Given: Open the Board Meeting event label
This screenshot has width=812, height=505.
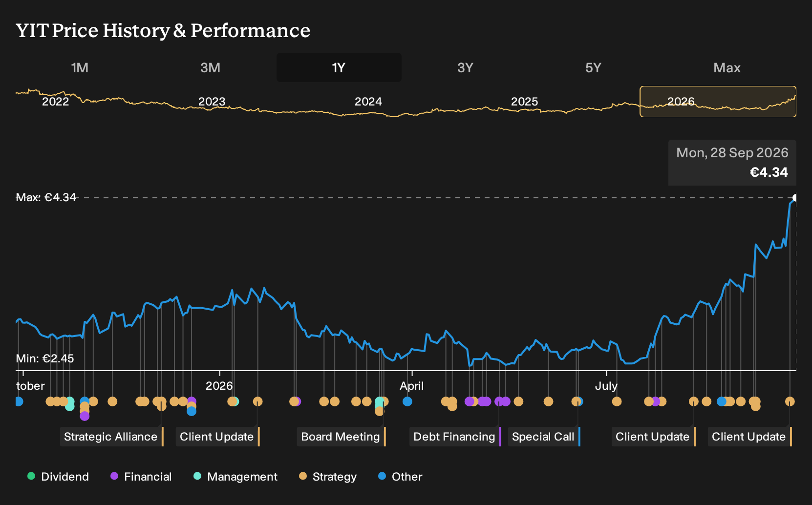Looking at the screenshot, I should pos(341,437).
